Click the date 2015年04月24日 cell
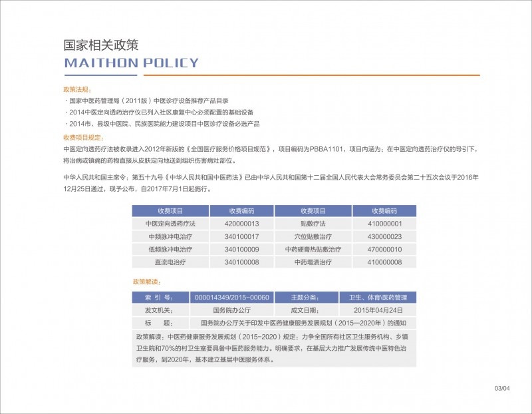Screen dimensions: 532x414 (378, 310)
